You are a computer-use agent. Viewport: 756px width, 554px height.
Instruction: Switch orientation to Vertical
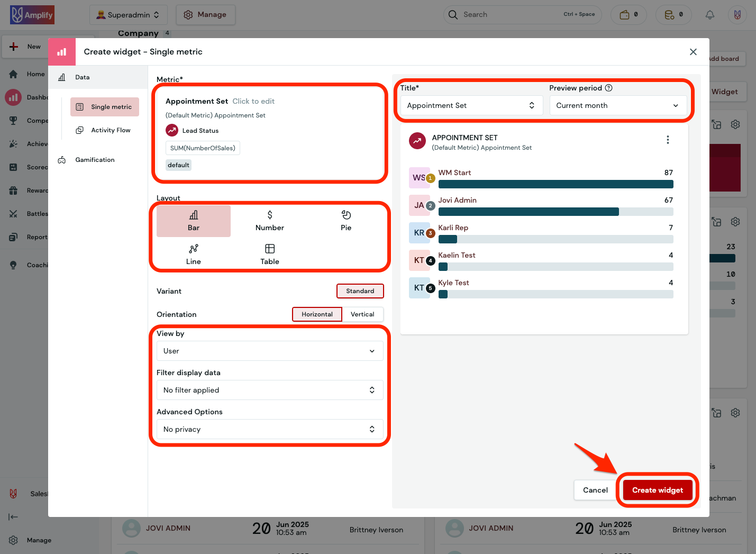click(363, 314)
